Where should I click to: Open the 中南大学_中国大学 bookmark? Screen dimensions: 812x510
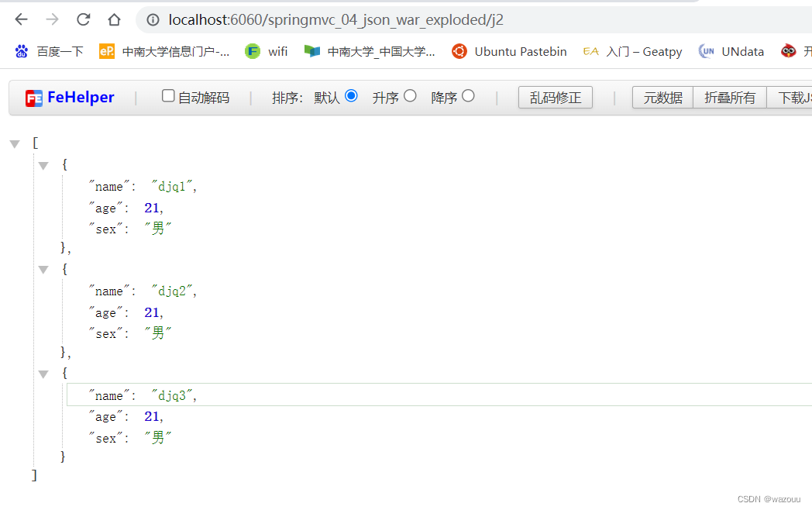(x=370, y=51)
